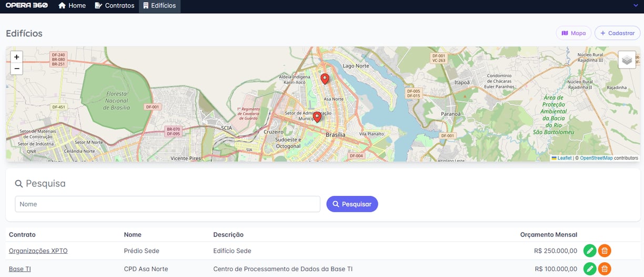
Task: Open the Base TI contract link
Action: click(x=20, y=269)
